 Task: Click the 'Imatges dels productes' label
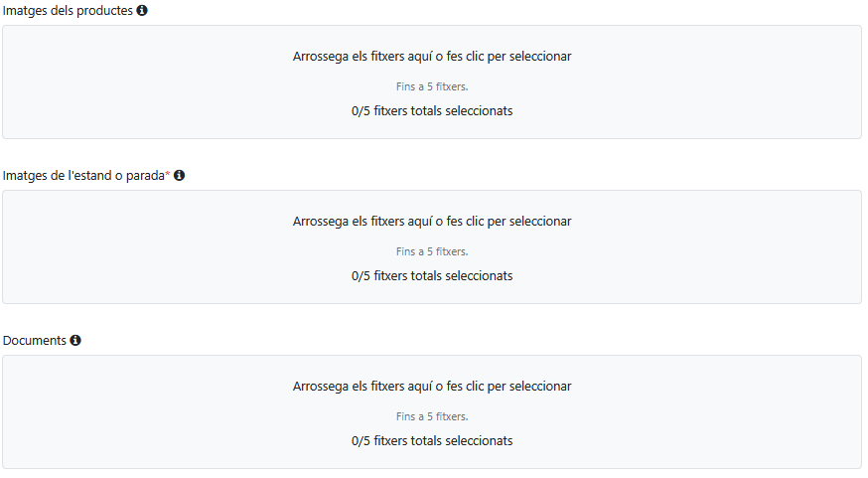coord(68,10)
